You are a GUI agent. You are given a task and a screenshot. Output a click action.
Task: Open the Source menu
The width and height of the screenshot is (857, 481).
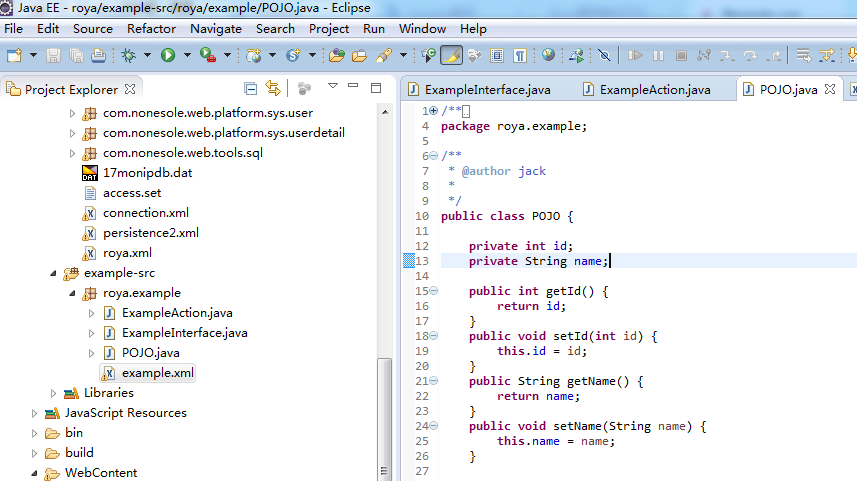point(93,29)
